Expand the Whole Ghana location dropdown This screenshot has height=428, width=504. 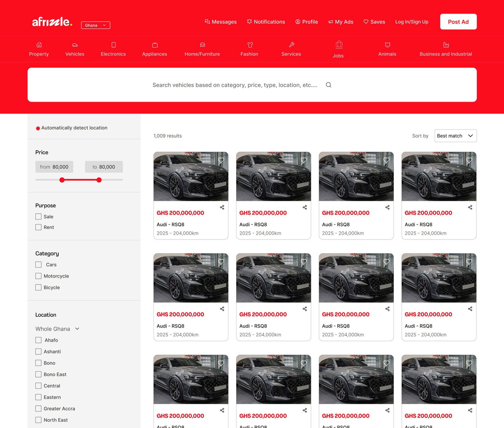coord(57,329)
